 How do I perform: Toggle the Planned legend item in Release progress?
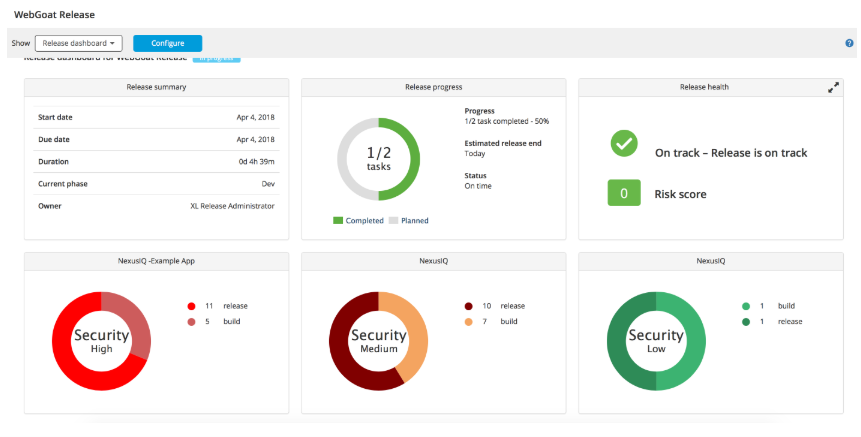click(408, 220)
